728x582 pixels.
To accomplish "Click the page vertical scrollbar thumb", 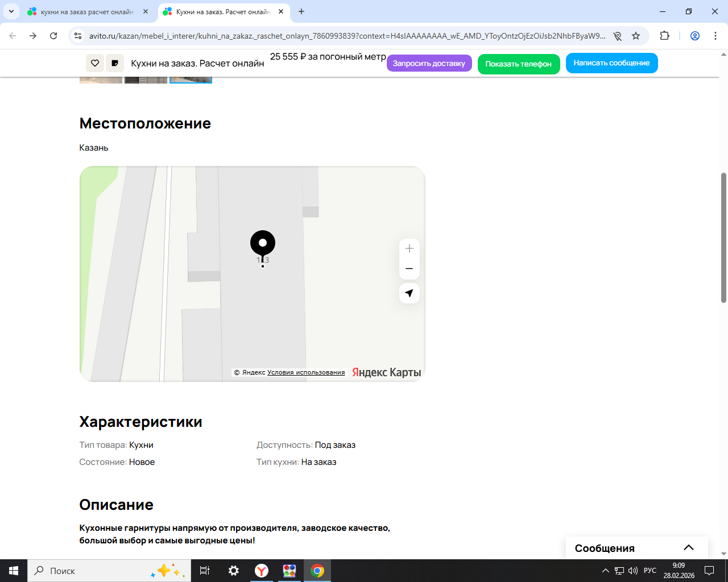I will coord(723,238).
